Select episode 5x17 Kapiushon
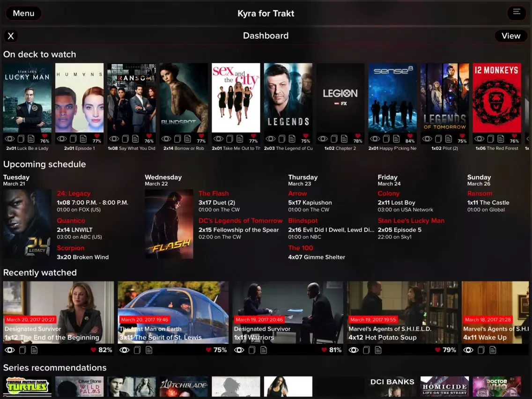This screenshot has height=399, width=532. click(310, 203)
